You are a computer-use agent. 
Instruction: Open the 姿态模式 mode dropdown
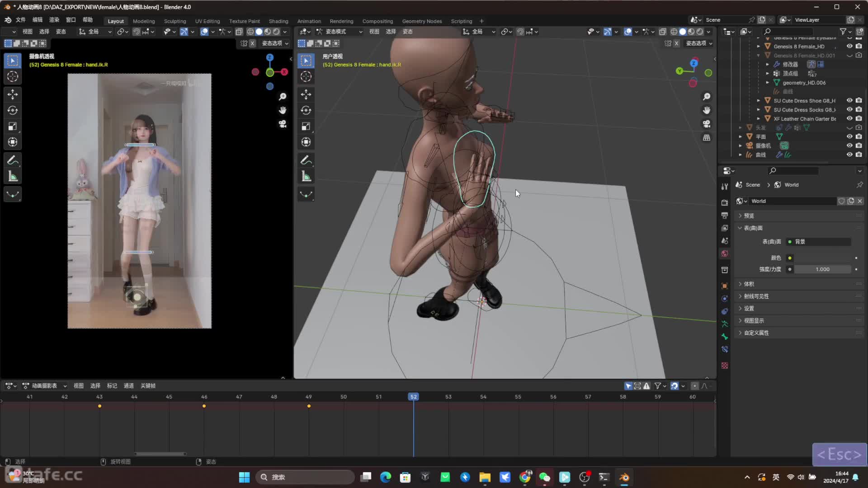point(339,32)
